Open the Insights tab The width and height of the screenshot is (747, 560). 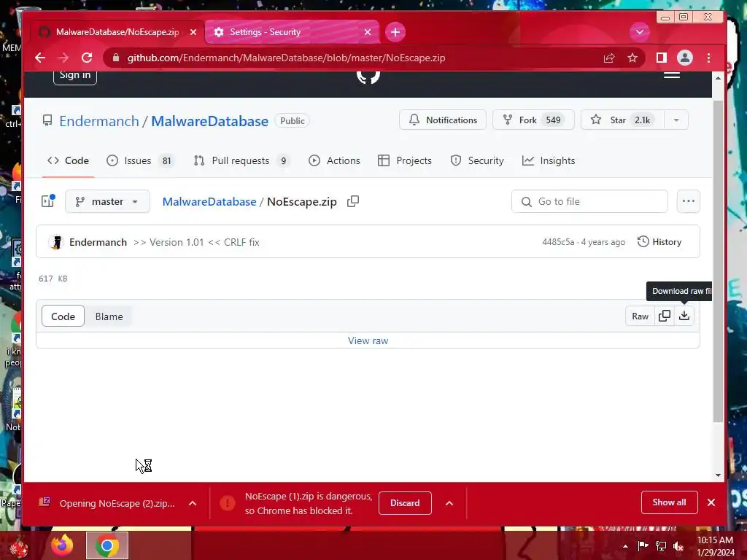pyautogui.click(x=549, y=160)
